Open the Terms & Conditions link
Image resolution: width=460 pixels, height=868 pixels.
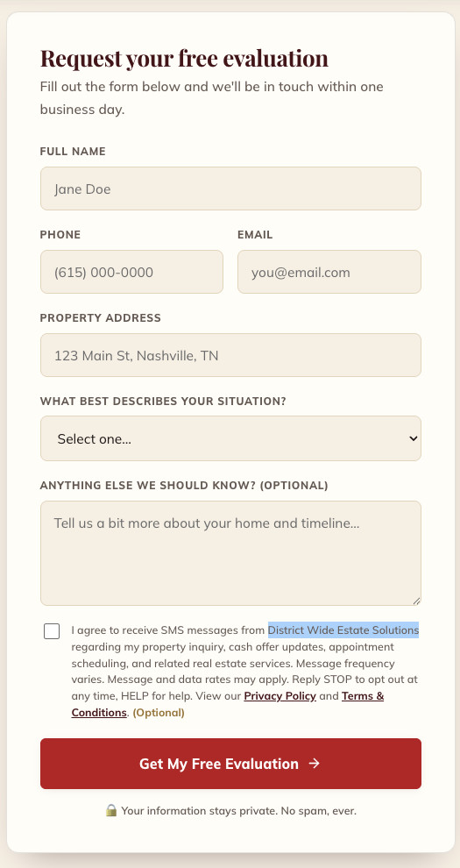228,704
